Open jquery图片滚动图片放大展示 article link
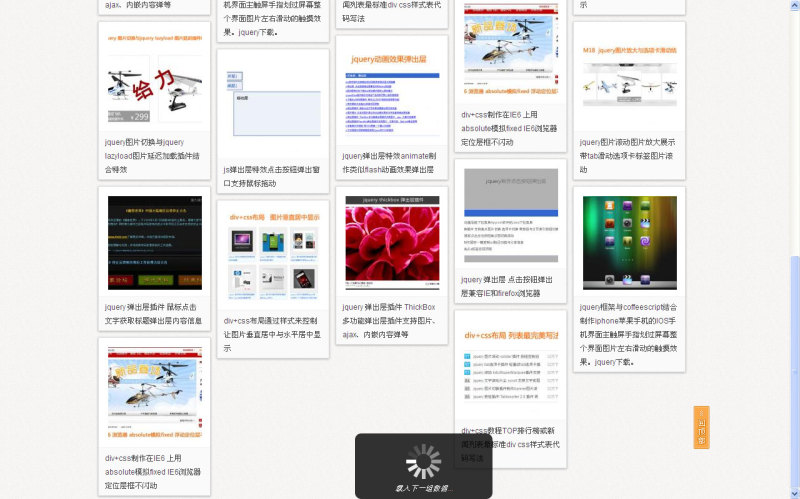The width and height of the screenshot is (800, 499). pos(628,156)
